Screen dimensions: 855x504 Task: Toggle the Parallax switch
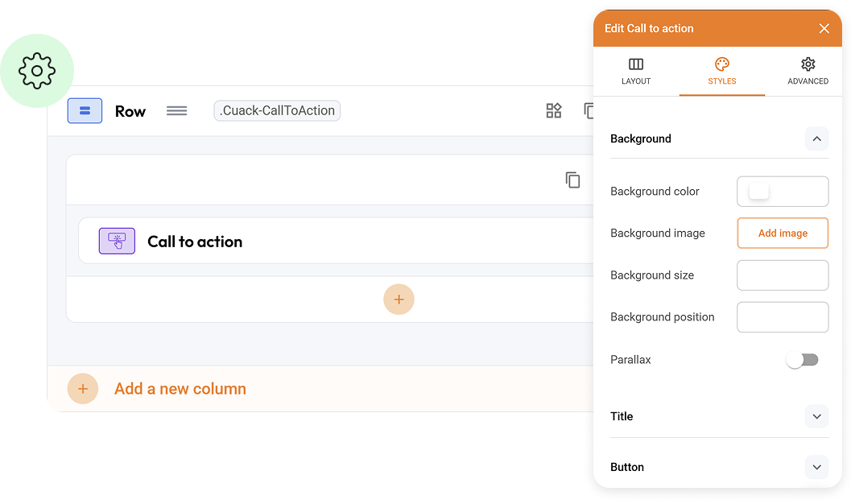(x=802, y=360)
